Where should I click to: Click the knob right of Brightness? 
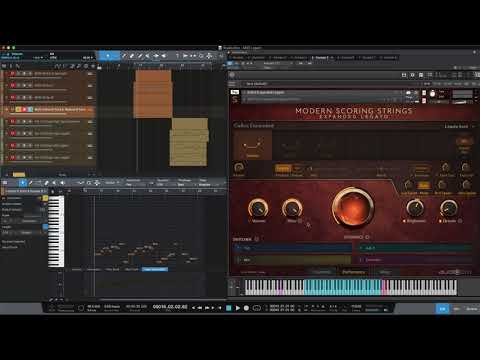tap(449, 208)
